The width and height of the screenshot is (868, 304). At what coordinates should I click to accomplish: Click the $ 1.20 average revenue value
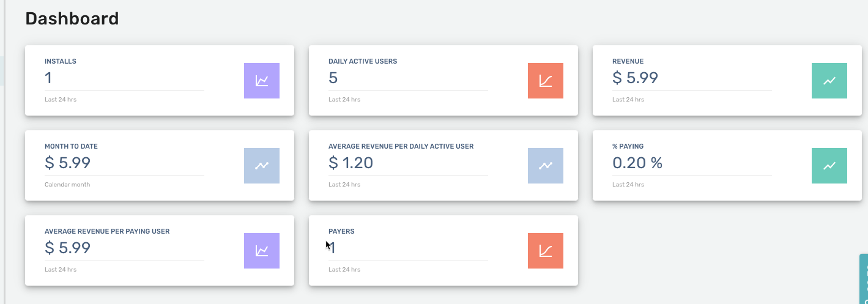[351, 163]
